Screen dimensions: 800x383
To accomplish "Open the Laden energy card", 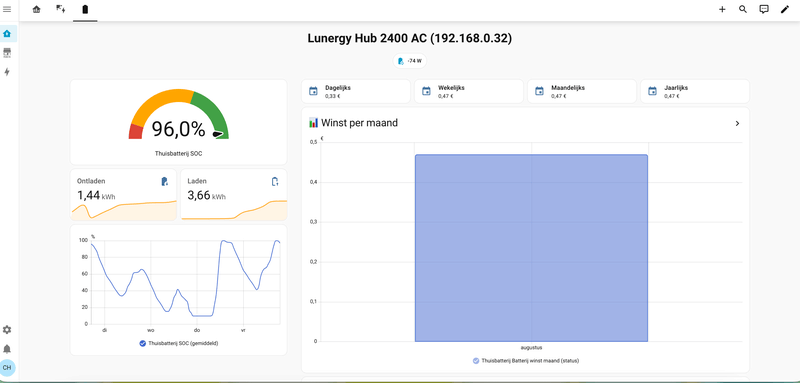I will [x=234, y=195].
